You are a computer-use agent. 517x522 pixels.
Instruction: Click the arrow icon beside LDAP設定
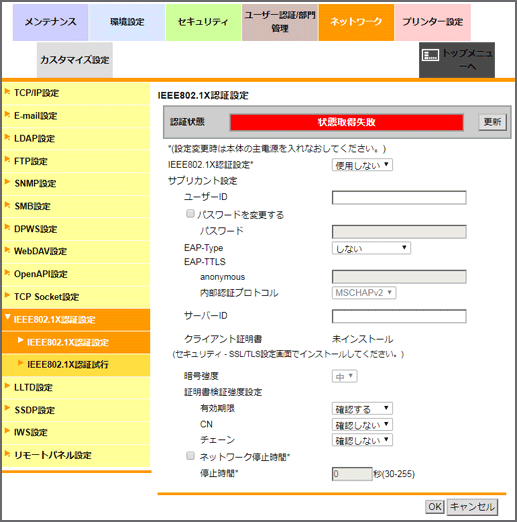(x=7, y=137)
